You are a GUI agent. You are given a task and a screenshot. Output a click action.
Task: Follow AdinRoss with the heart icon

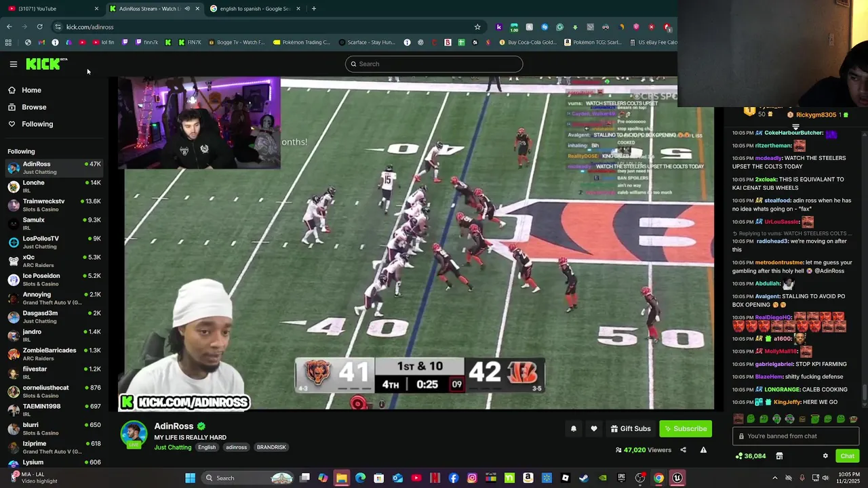tap(594, 428)
